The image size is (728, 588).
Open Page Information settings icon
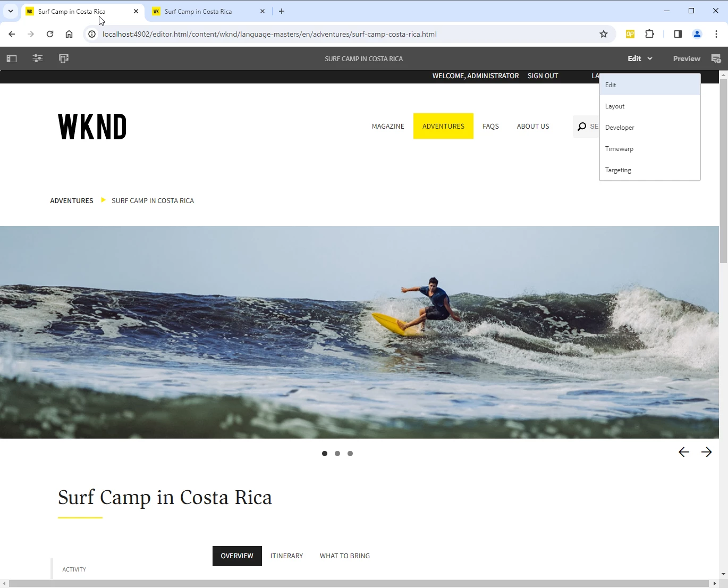[x=38, y=58]
